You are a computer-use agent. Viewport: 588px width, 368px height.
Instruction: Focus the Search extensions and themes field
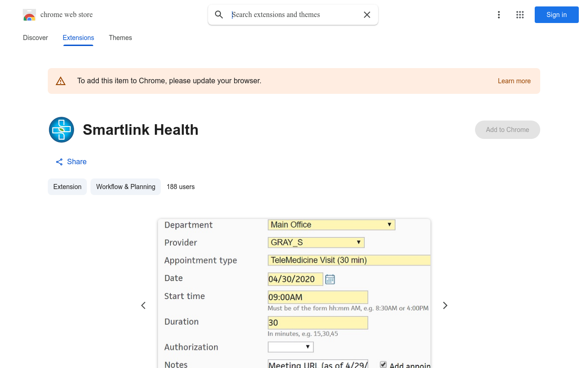[294, 15]
